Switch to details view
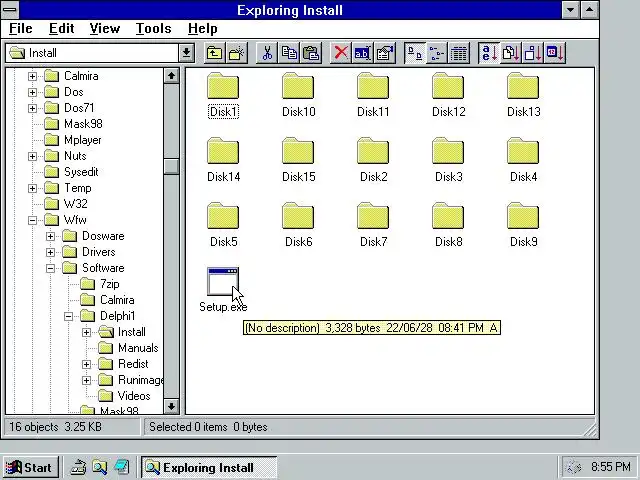The width and height of the screenshot is (640, 480). point(459,53)
